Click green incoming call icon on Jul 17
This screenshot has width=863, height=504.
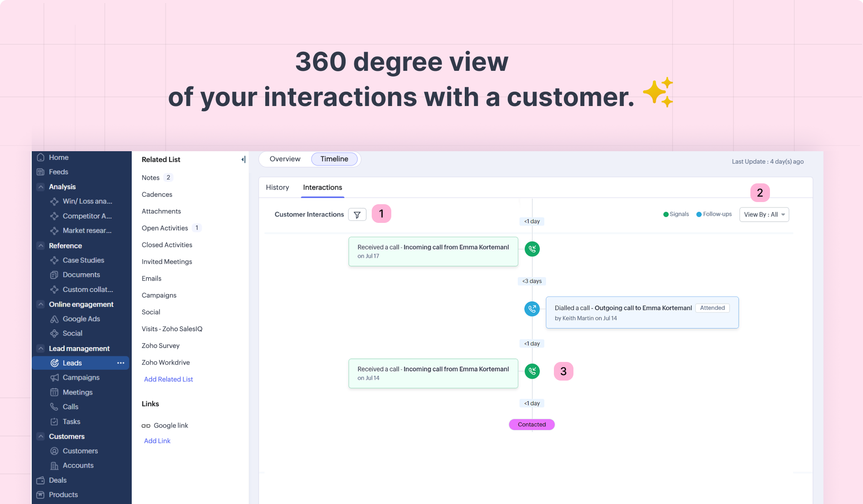532,249
